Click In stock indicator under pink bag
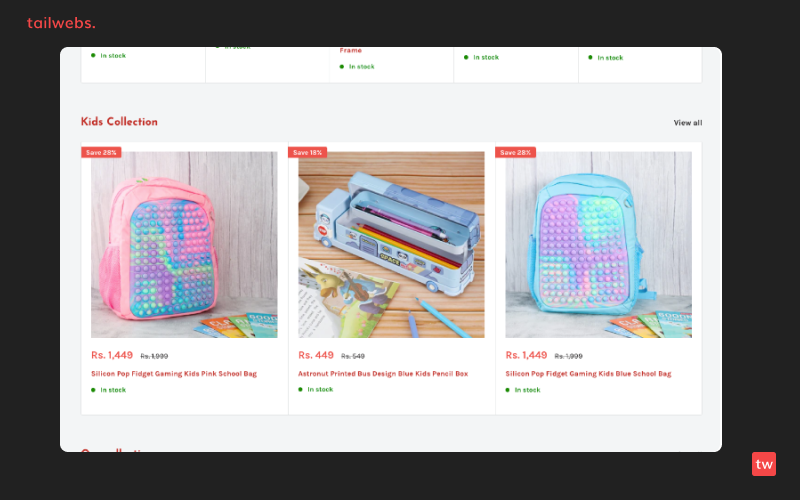 [x=108, y=390]
